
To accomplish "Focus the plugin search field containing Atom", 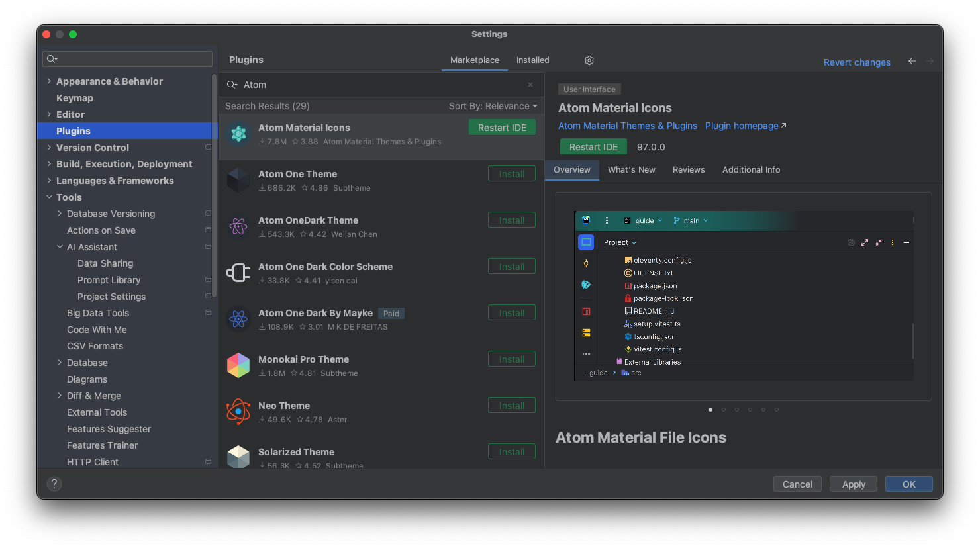I will tap(381, 85).
